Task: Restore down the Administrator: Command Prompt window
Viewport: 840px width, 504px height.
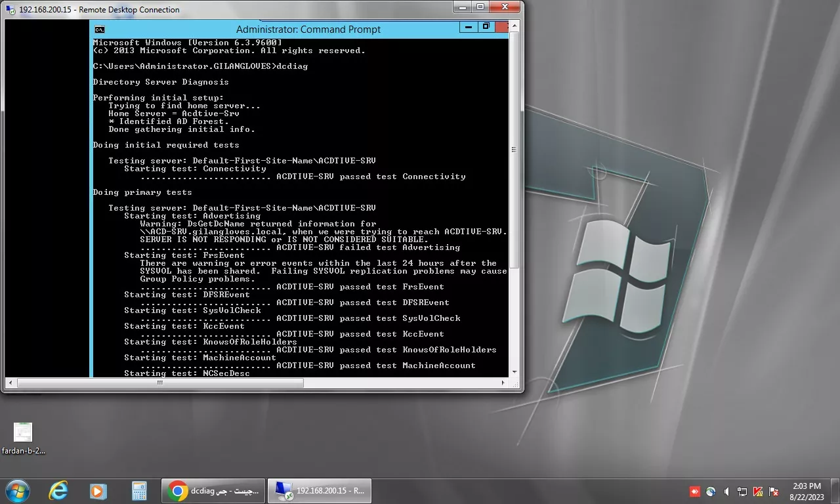Action: [x=486, y=27]
